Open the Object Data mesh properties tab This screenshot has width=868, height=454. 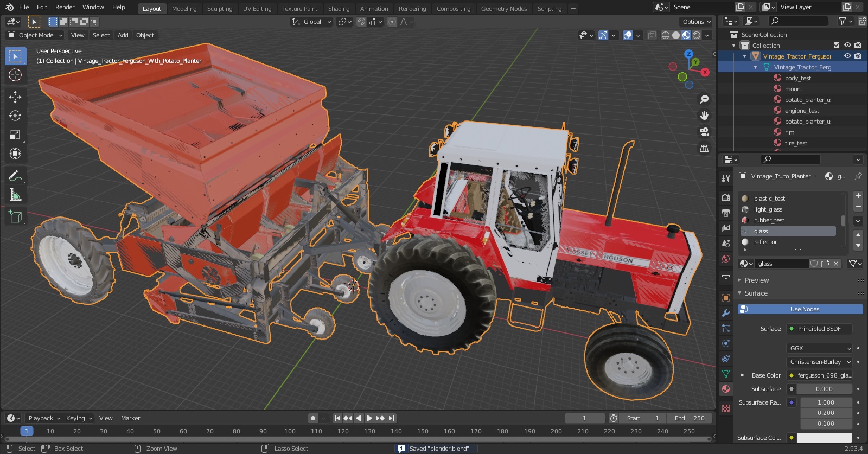point(726,374)
